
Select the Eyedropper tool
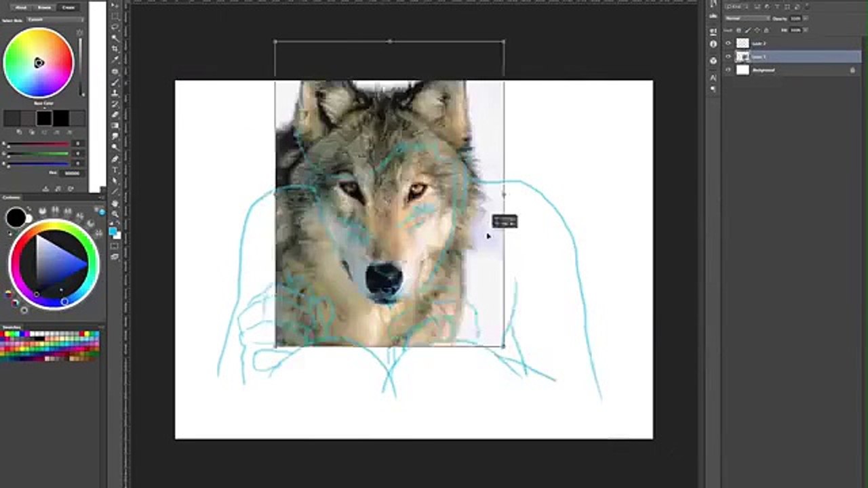click(x=115, y=59)
